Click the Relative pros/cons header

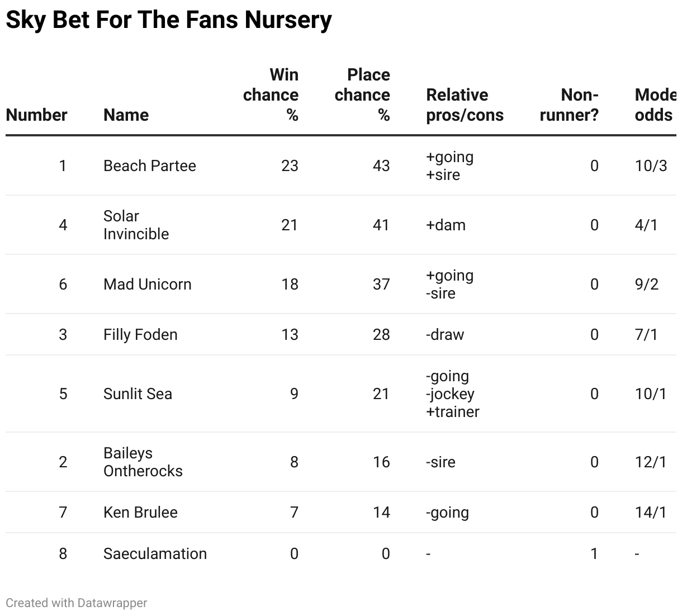(x=465, y=105)
